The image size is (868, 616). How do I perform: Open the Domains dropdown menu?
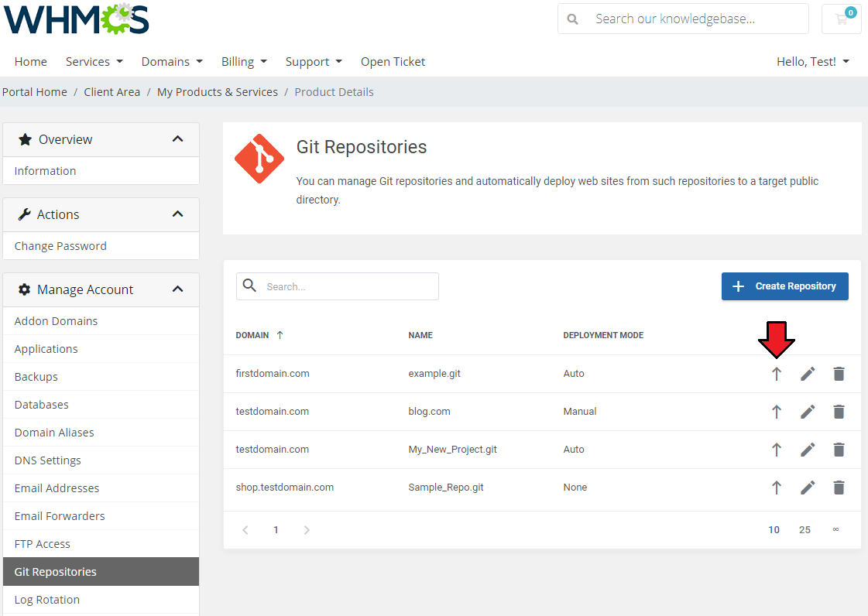172,62
